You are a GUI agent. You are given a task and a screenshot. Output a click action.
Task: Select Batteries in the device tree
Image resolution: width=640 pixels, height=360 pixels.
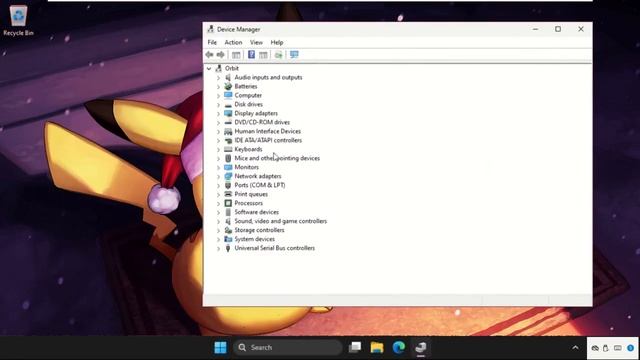click(x=246, y=86)
